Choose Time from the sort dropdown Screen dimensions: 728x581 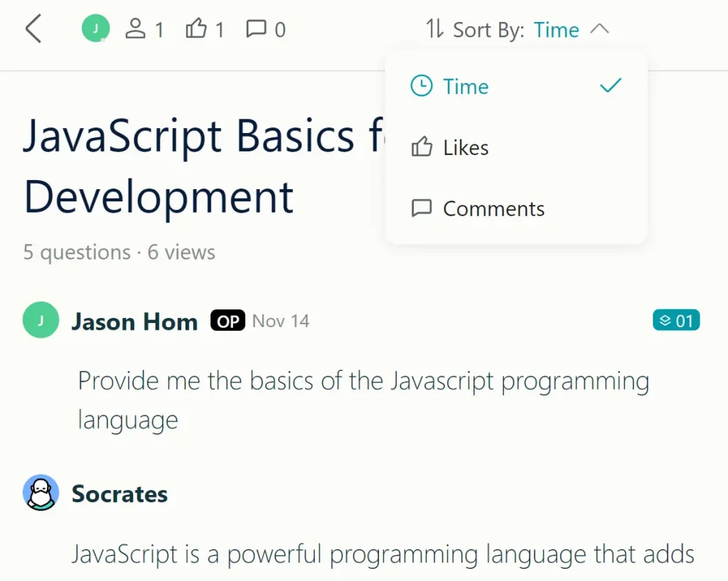[466, 86]
